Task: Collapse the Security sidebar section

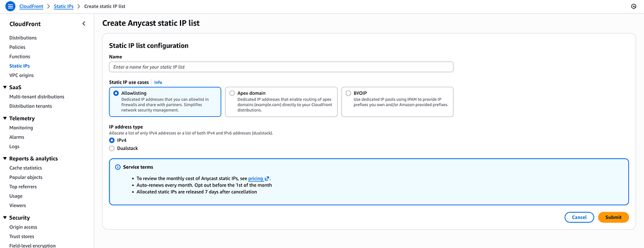Action: (4, 218)
